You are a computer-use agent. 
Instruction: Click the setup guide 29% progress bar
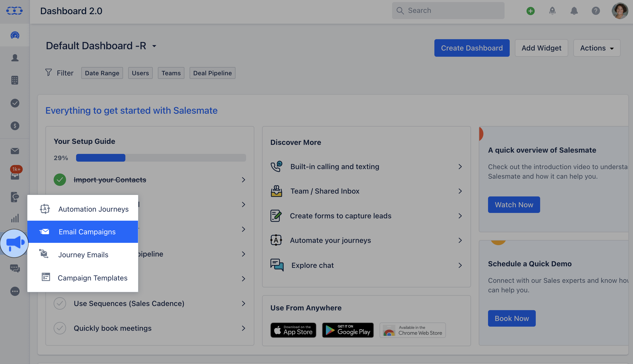click(161, 158)
